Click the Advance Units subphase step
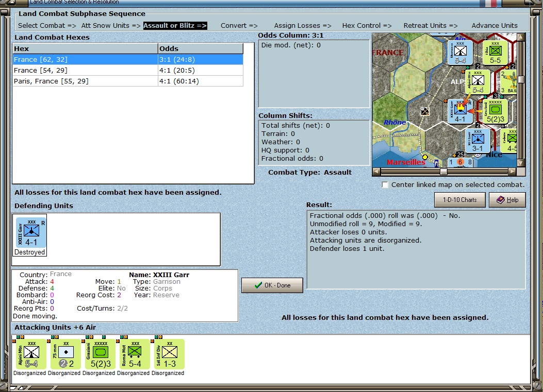The height and width of the screenshot is (392, 543). (495, 26)
